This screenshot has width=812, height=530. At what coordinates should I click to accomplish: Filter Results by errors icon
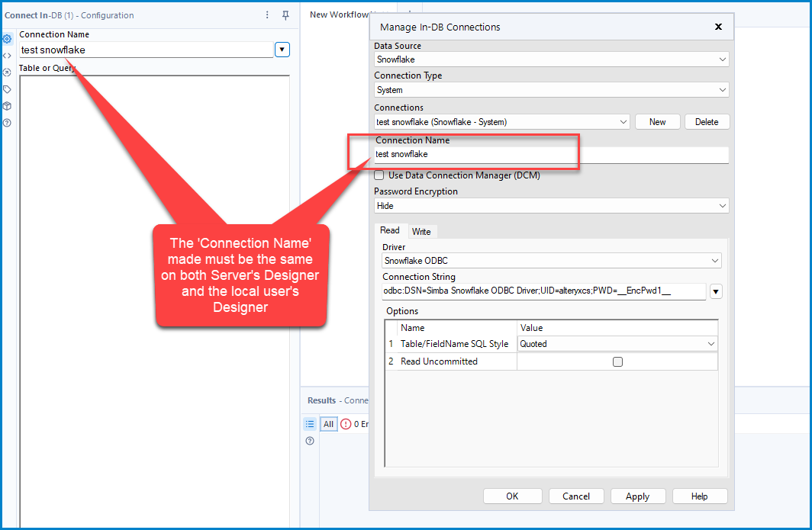(346, 424)
